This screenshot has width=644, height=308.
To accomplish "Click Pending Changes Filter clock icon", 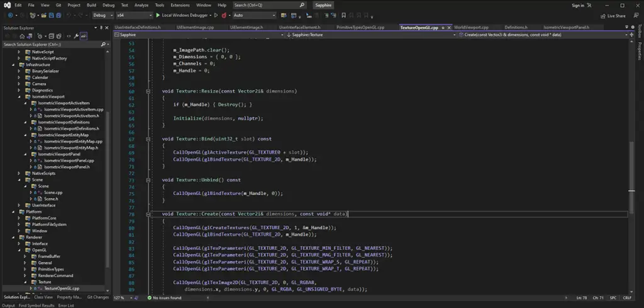I will pyautogui.click(x=40, y=36).
